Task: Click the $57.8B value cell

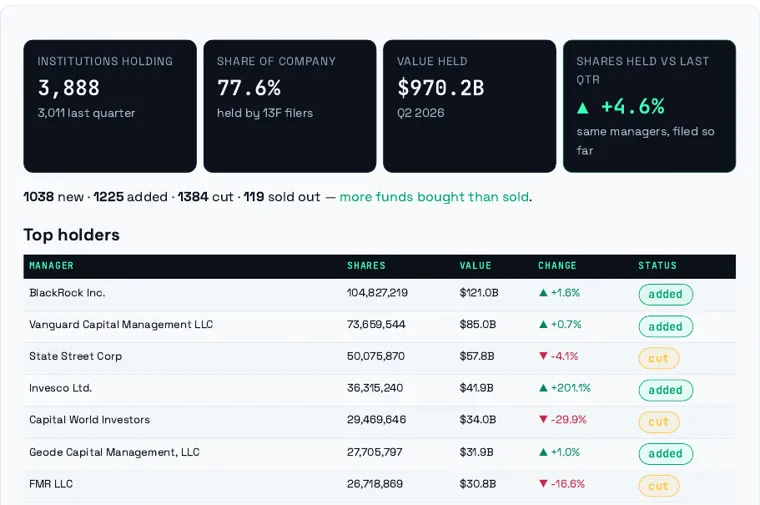Action: [x=477, y=356]
